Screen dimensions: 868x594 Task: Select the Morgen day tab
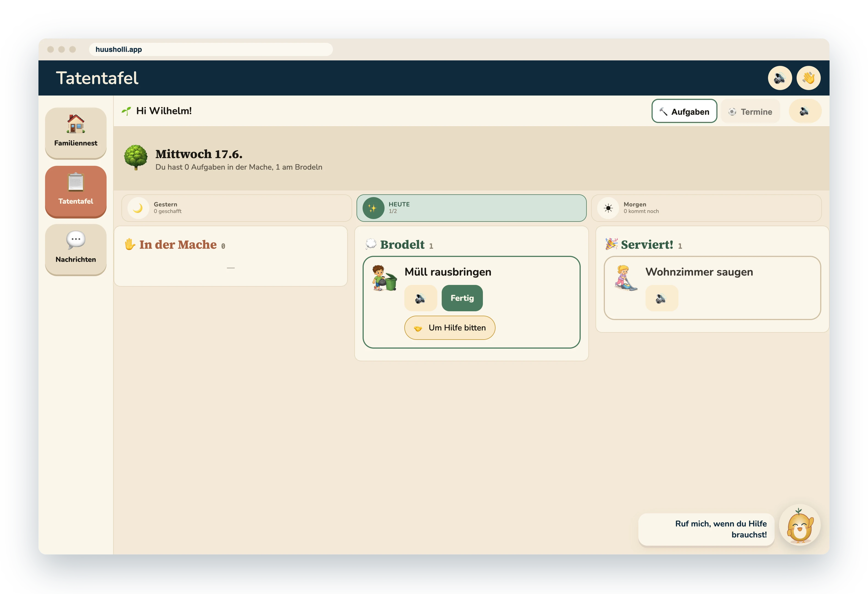(706, 208)
